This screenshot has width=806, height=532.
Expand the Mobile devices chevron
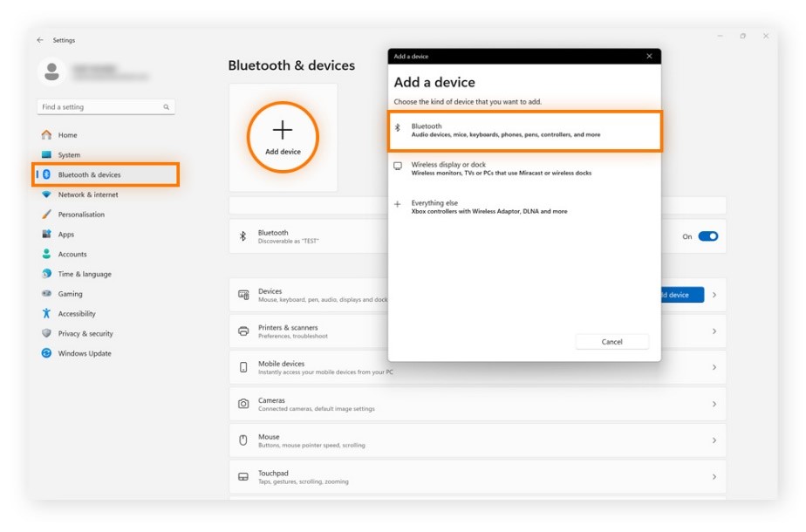tap(714, 367)
